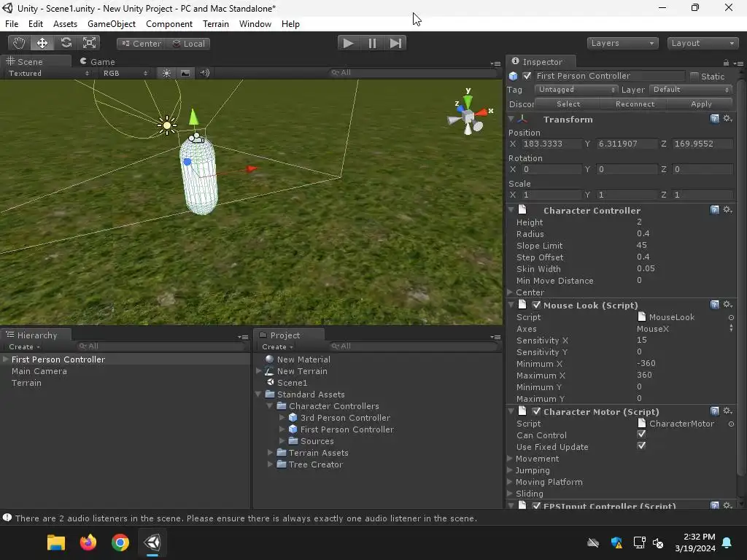
Task: Start Play mode with the play button
Action: coord(348,43)
